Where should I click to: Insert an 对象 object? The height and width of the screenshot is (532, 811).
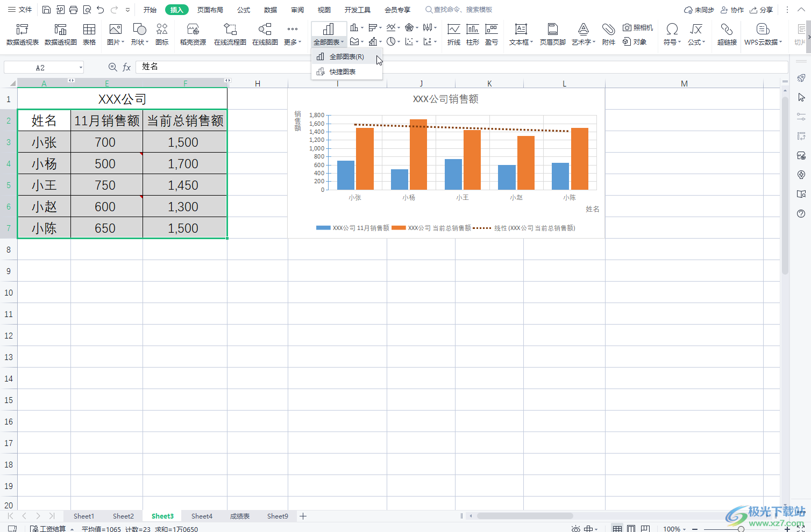[635, 42]
